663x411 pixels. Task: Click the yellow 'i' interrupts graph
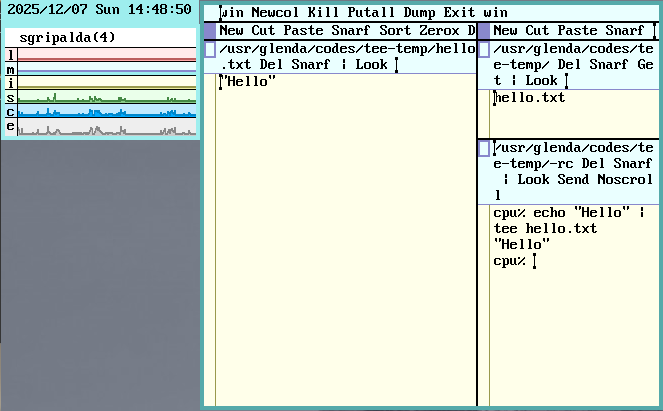(x=107, y=83)
